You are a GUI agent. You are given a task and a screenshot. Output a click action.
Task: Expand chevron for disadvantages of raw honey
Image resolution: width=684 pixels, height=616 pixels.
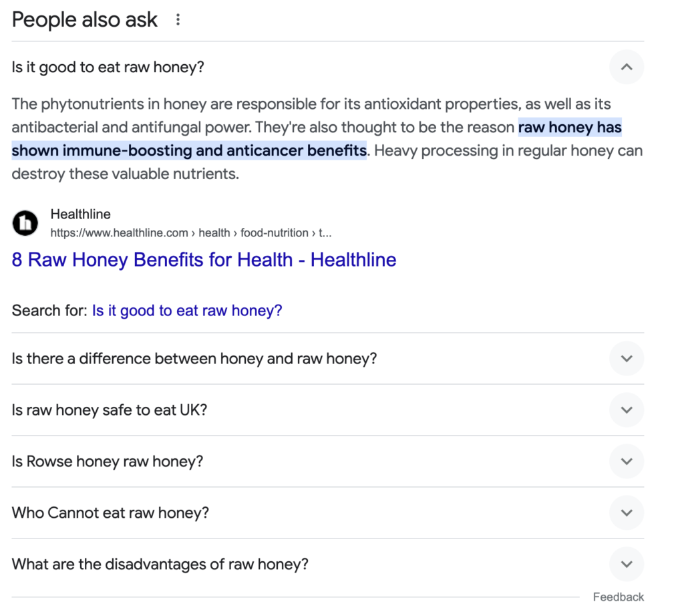point(627,564)
